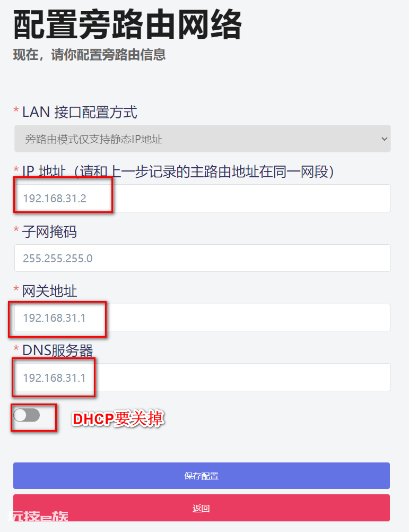Click the IP 地址 label text

[43, 171]
